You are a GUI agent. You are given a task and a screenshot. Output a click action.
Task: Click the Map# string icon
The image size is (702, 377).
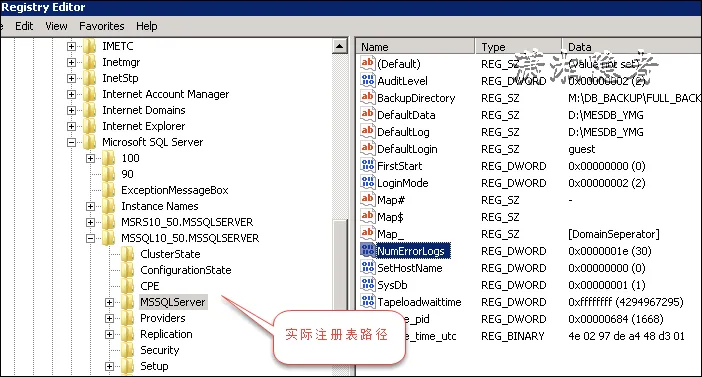click(368, 199)
